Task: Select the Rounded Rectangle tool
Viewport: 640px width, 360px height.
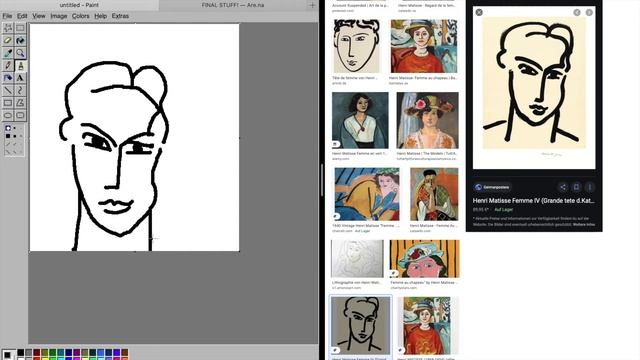Action: [20, 115]
